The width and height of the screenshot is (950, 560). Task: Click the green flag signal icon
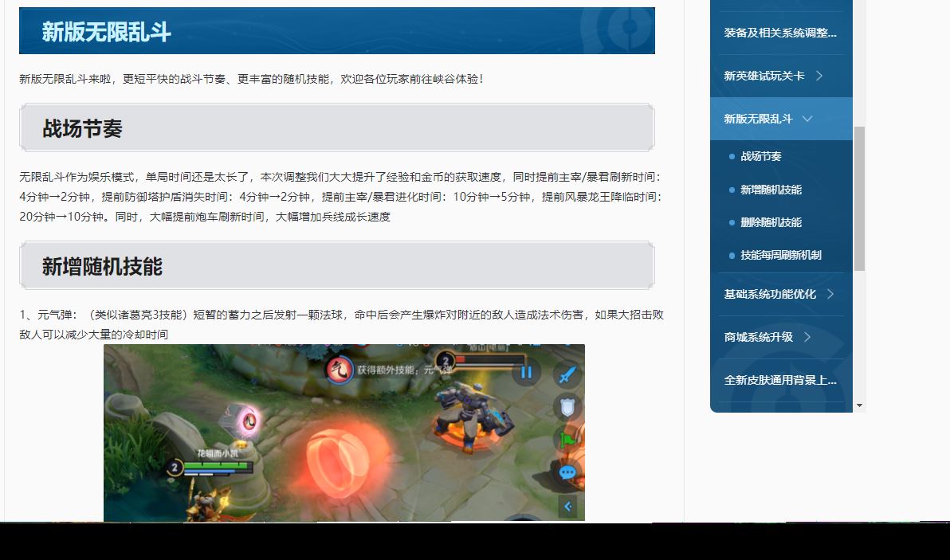point(567,439)
